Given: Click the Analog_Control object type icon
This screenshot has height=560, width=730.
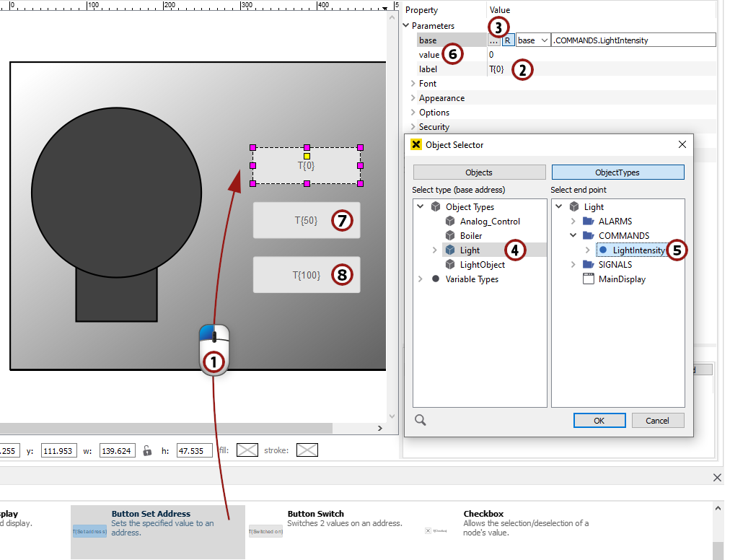Looking at the screenshot, I should [x=450, y=221].
